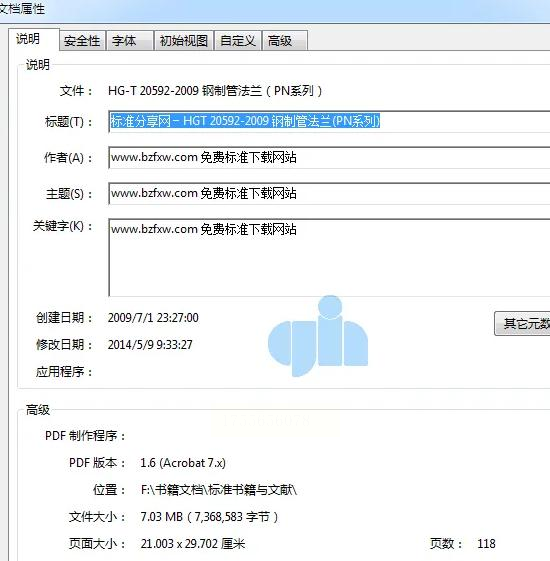Viewport: 550px width, 561px height.
Task: Focus the 作者(A) input field
Action: [x=329, y=157]
